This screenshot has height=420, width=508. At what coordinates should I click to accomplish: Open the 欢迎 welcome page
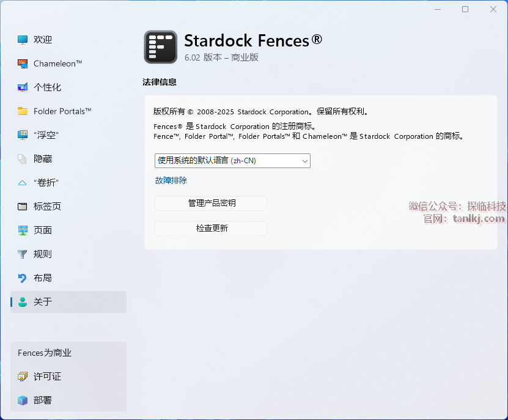click(68, 40)
